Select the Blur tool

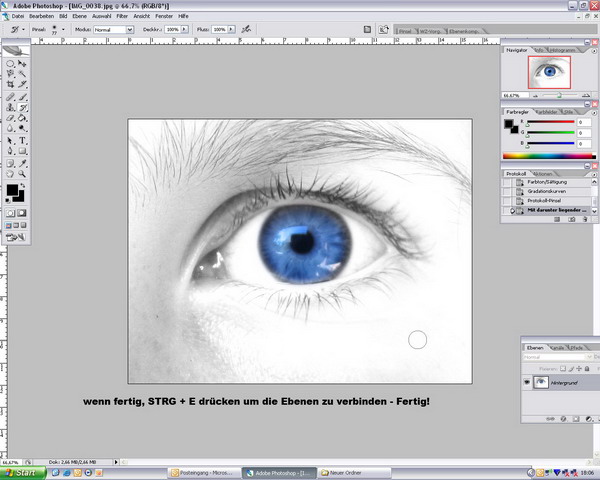[x=10, y=128]
